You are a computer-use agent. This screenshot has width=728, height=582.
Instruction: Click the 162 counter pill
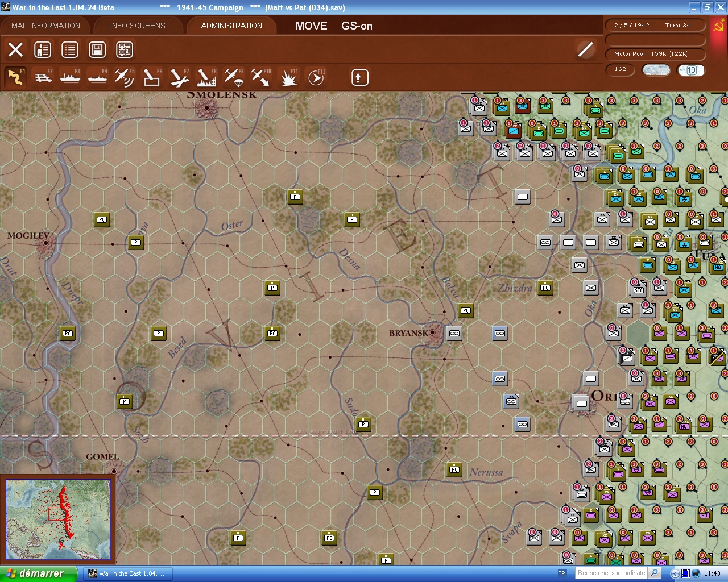[621, 69]
